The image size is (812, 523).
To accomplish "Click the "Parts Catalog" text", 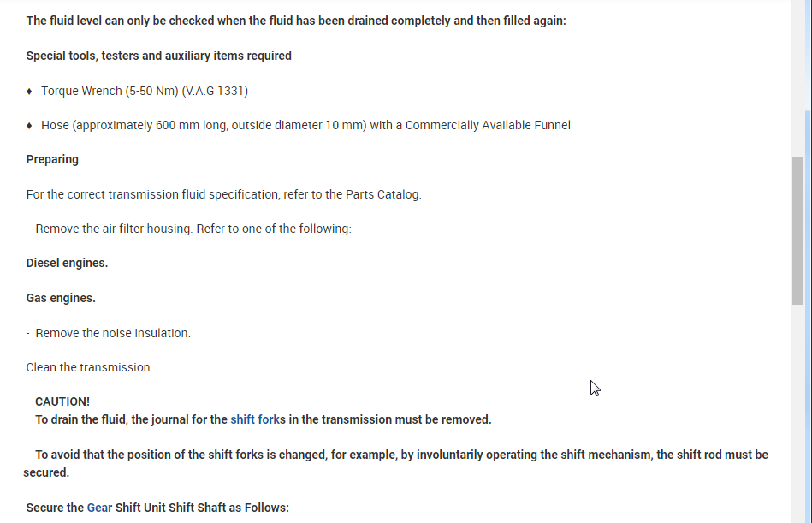I will point(382,194).
